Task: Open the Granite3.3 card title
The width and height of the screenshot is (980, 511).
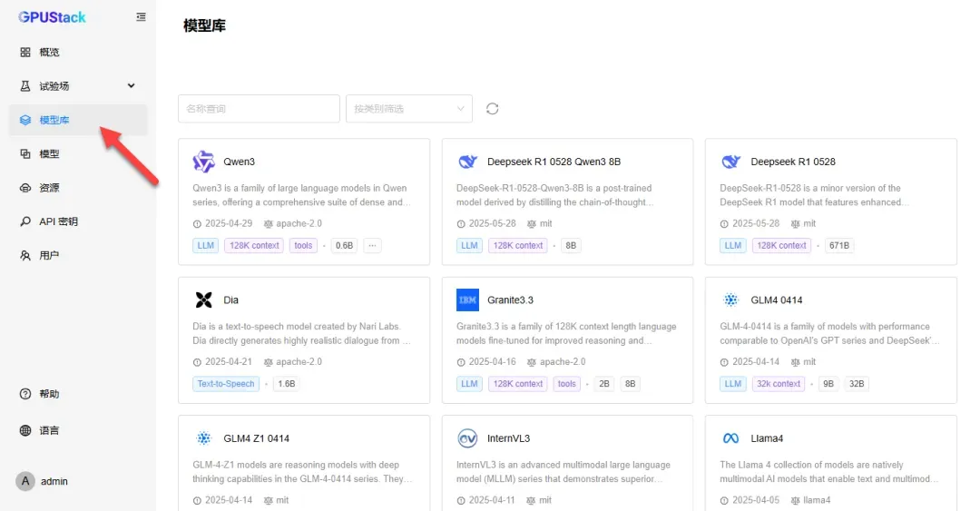Action: [510, 300]
